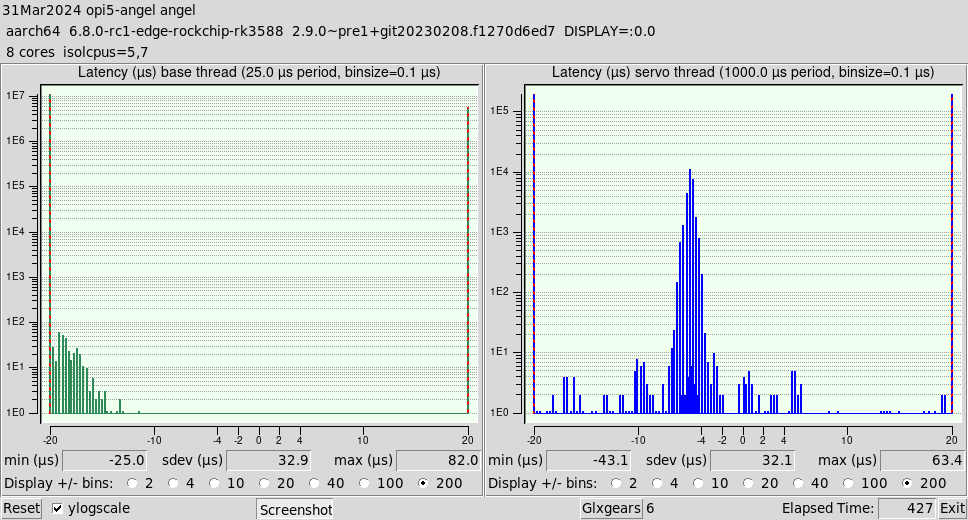
Task: Click the aarch64 kernel version text line
Action: (x=330, y=31)
